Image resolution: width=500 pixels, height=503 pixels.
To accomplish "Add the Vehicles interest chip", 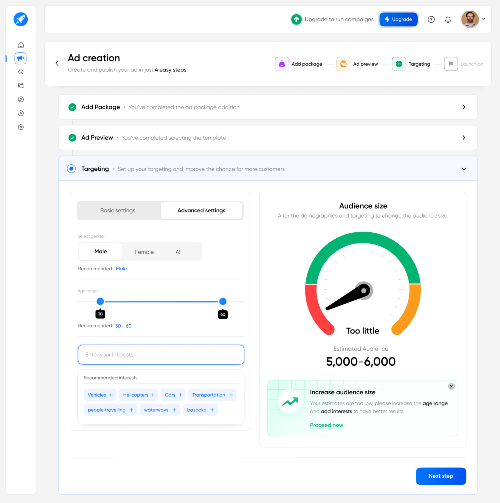I will [100, 395].
